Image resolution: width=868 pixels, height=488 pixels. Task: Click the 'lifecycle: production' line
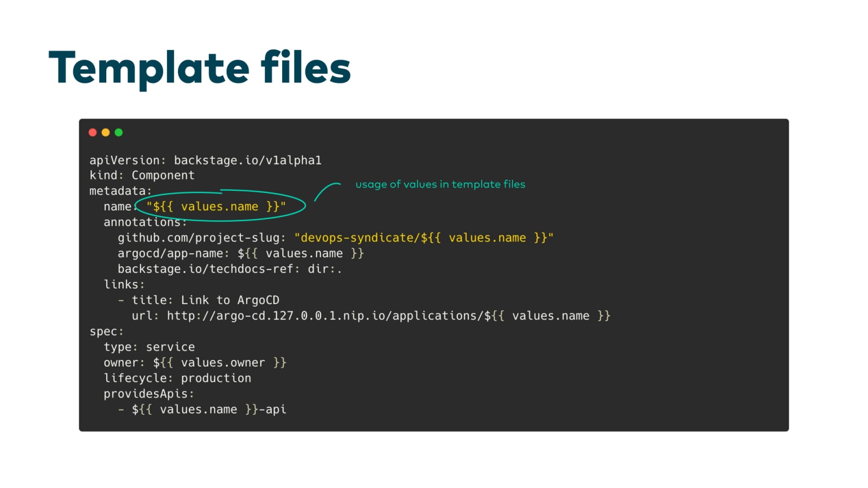(177, 378)
